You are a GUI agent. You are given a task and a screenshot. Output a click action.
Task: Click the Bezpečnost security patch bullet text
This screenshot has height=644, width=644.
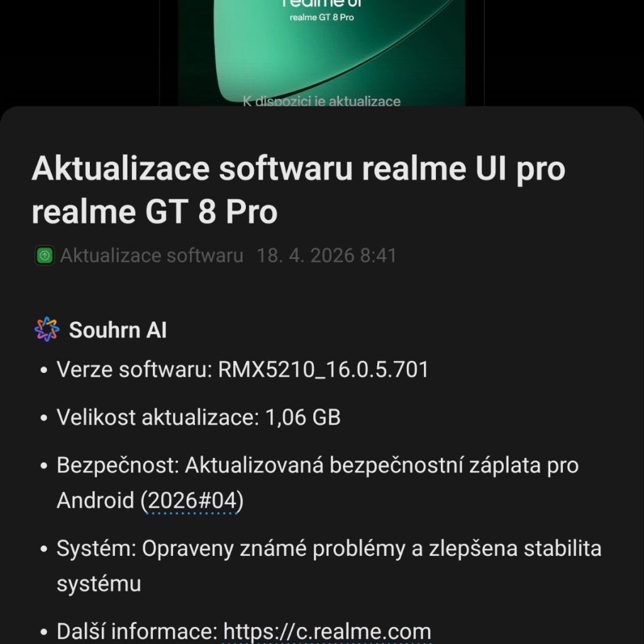click(x=318, y=483)
